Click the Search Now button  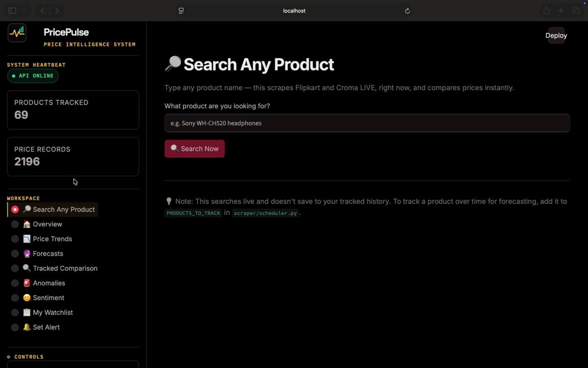(x=194, y=149)
